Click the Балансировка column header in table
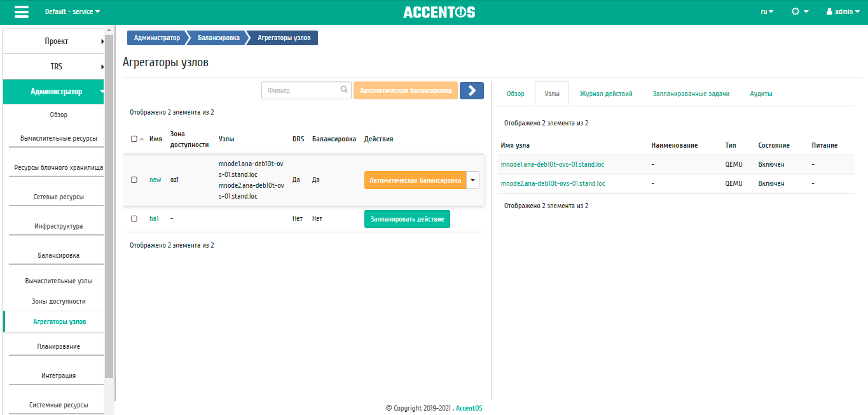868x415 pixels. (x=334, y=139)
